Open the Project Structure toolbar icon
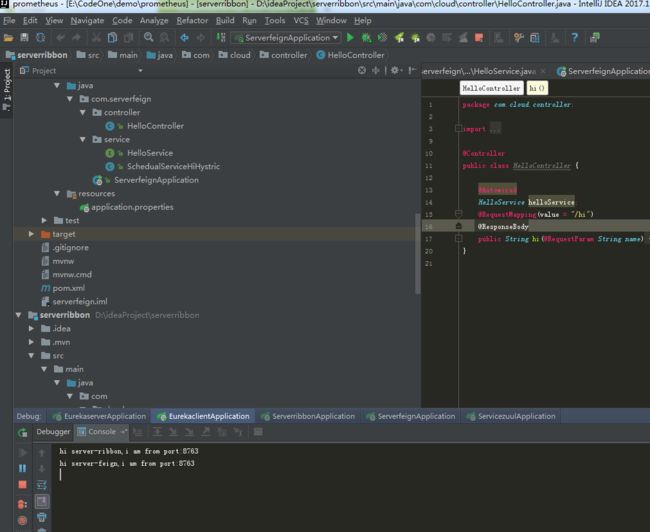650x532 pixels. 535,38
